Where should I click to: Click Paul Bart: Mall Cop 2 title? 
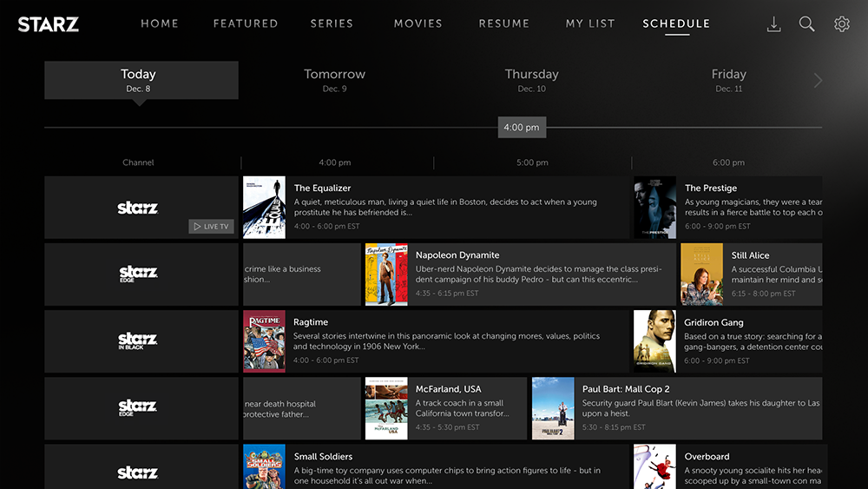(x=626, y=389)
